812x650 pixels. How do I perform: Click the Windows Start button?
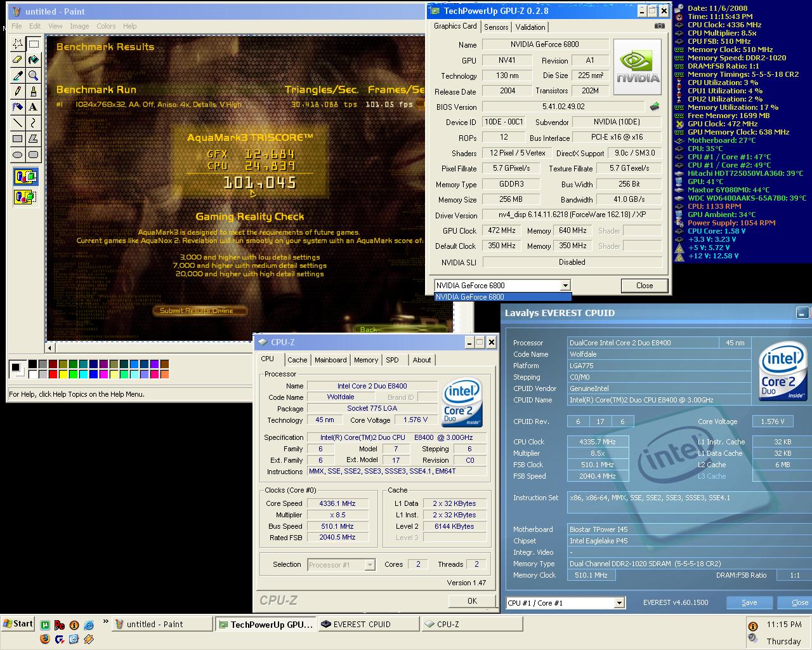pyautogui.click(x=18, y=623)
